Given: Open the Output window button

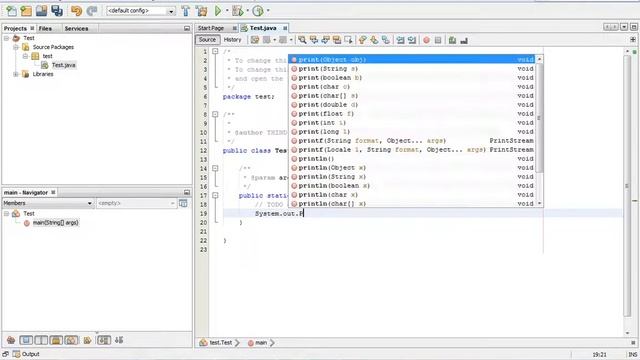Looking at the screenshot, I should click(27, 354).
